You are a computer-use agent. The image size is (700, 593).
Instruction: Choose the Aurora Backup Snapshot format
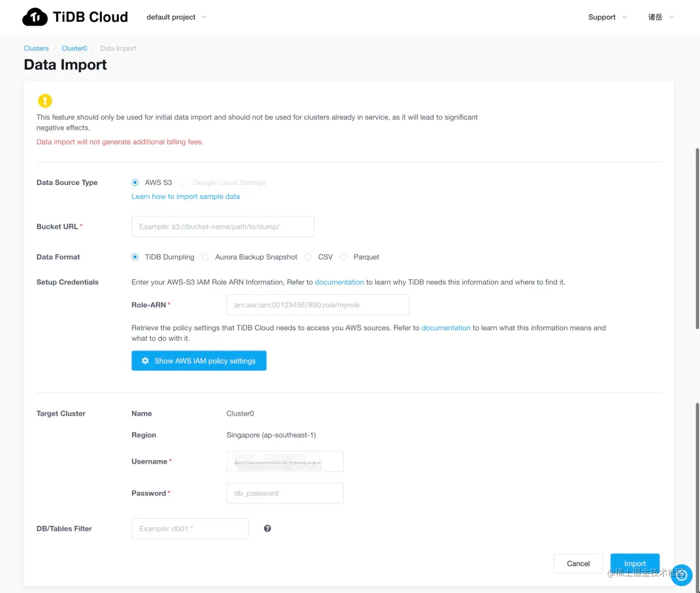coord(205,257)
